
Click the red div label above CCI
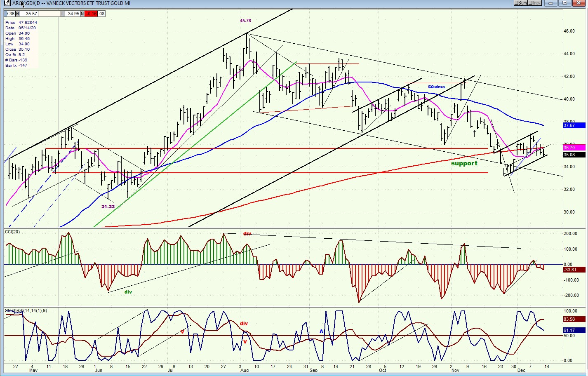click(247, 234)
